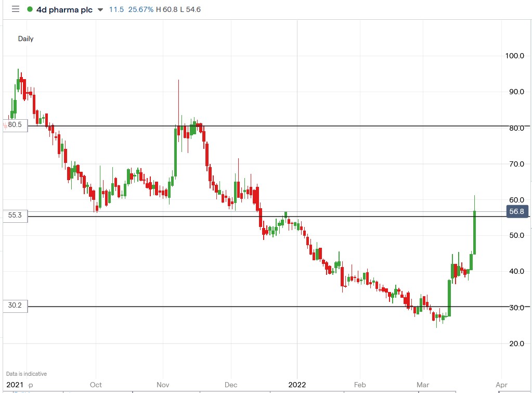The image size is (532, 393).
Task: Click the Mar label on the time axis
Action: tap(423, 385)
